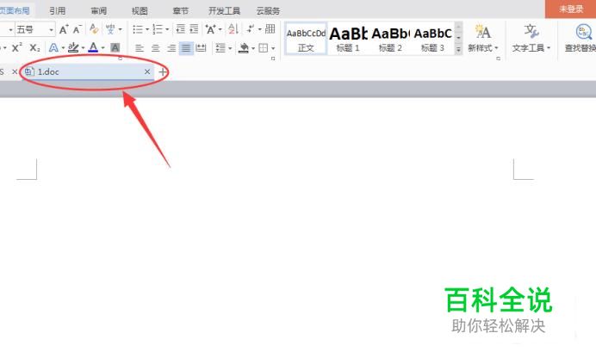
Task: Apply the text highlight color
Action: click(x=73, y=48)
